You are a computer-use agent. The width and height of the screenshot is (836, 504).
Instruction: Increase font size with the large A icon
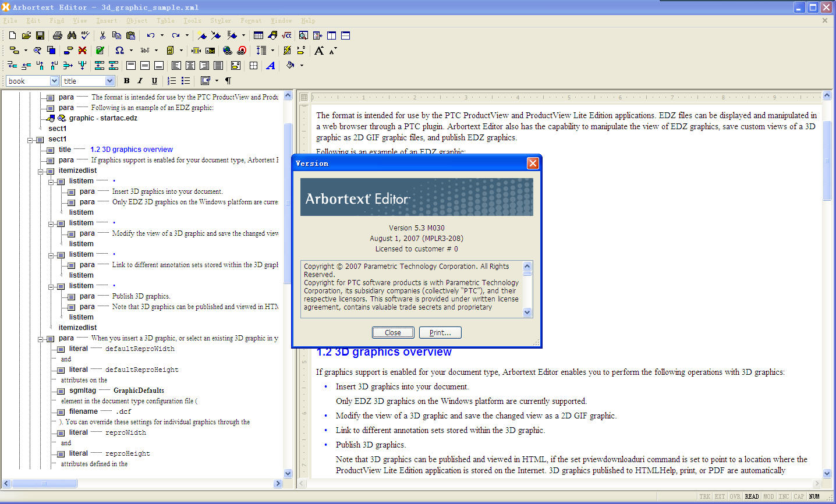319,51
